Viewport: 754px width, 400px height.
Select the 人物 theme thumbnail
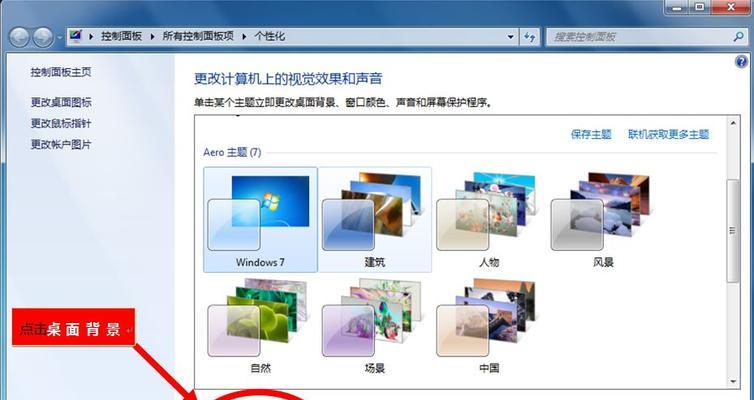click(x=489, y=220)
